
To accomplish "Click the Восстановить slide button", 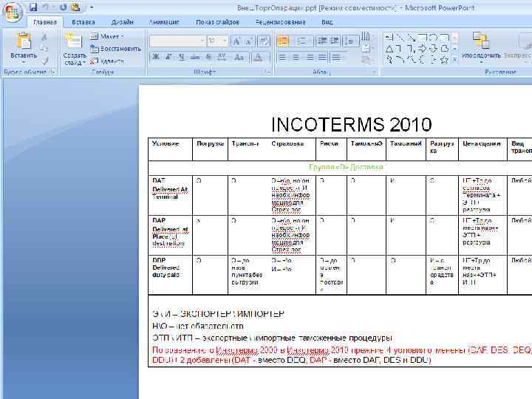I will (116, 49).
